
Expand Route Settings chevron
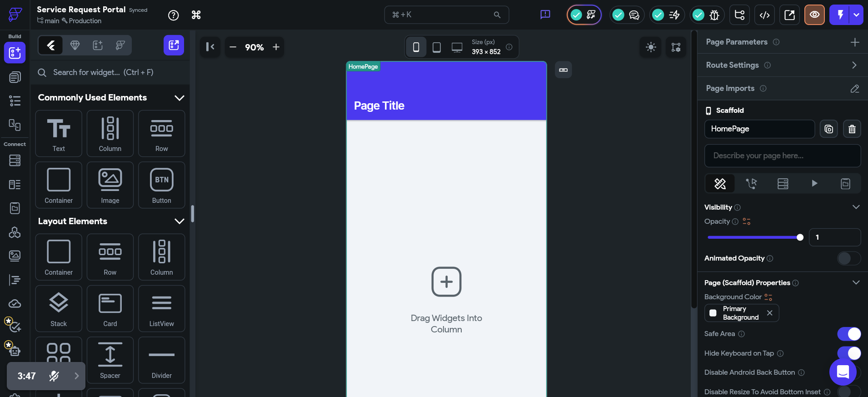coord(854,65)
